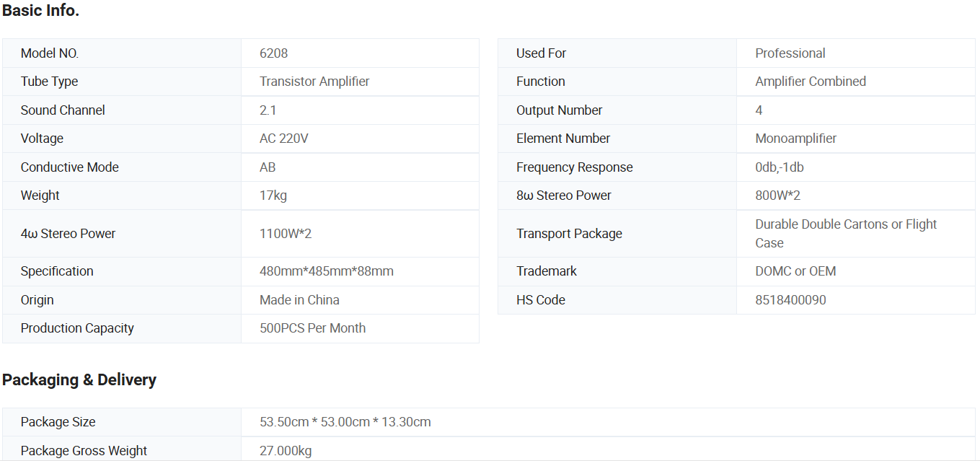
Task: Click the 800W*2 stereo power value
Action: (778, 196)
